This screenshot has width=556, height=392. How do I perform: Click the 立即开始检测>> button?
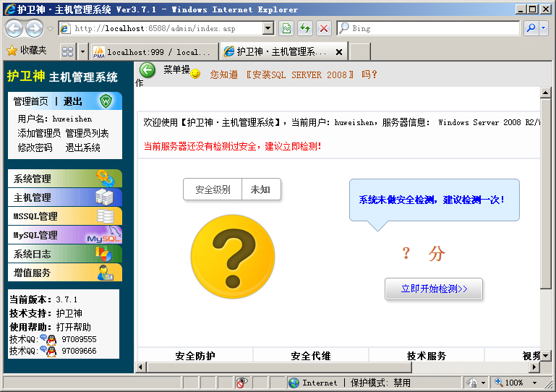click(x=434, y=289)
